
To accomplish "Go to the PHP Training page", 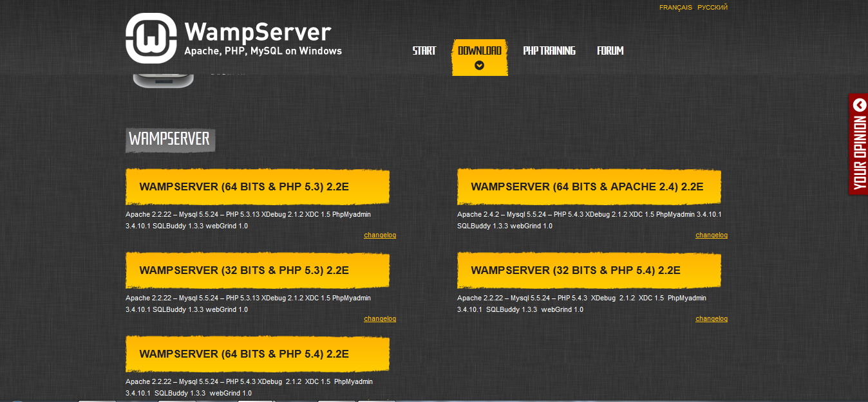I will point(549,51).
